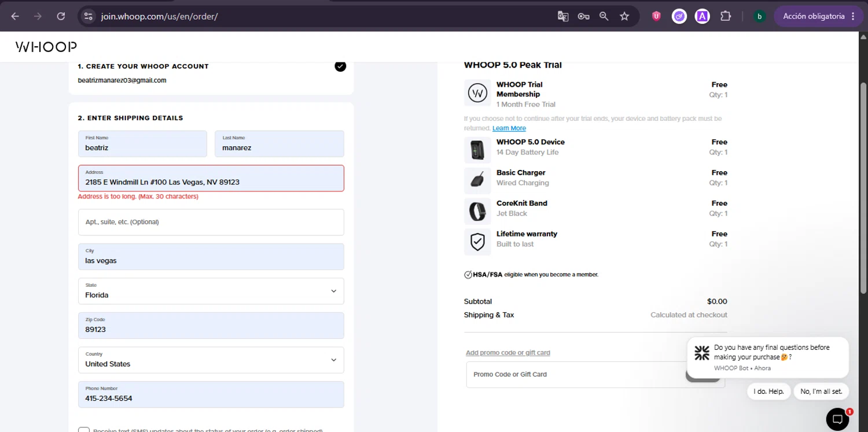Reload the page with refresh icon

[x=61, y=16]
